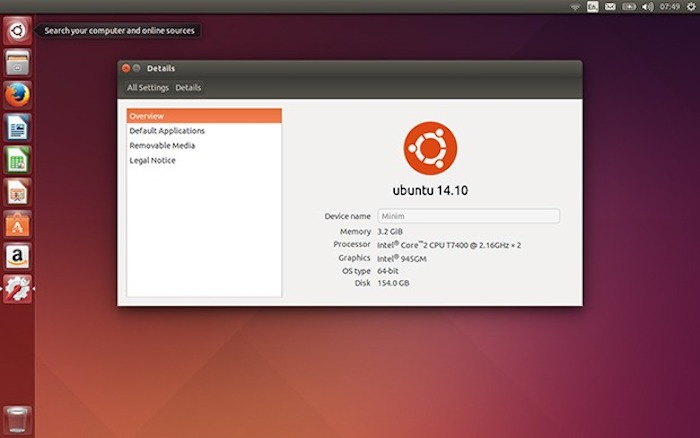This screenshot has width=700, height=438.
Task: Open the mail messaging indicator
Action: (610, 7)
